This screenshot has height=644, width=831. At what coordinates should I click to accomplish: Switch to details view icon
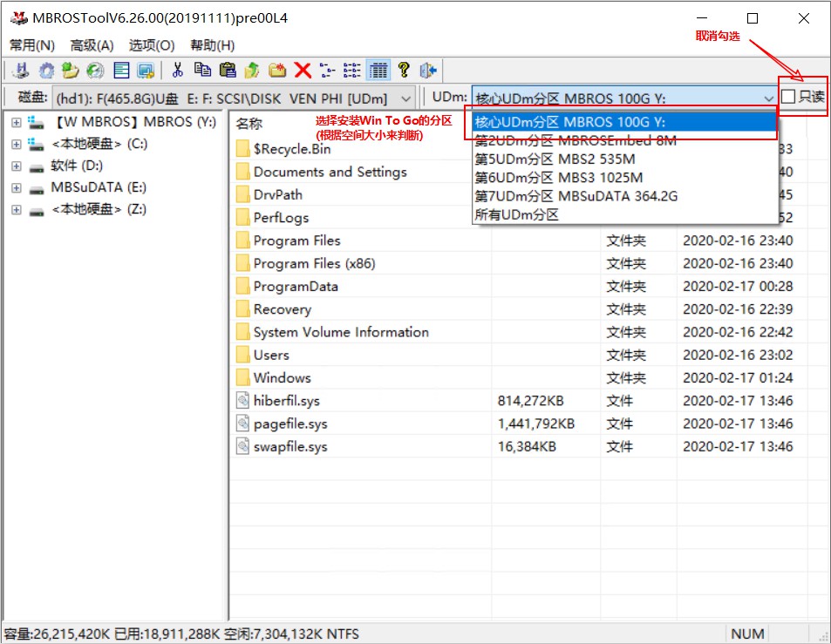(x=378, y=71)
